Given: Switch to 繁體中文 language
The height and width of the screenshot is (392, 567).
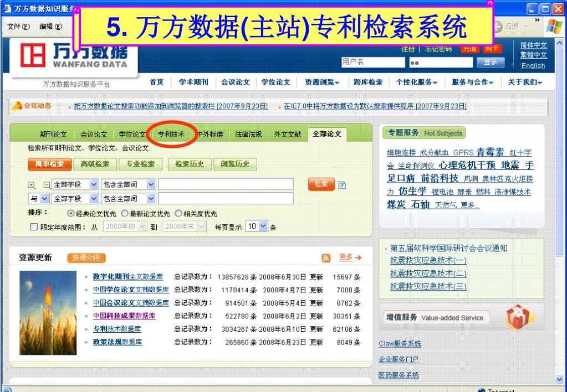Looking at the screenshot, I should pos(533,55).
